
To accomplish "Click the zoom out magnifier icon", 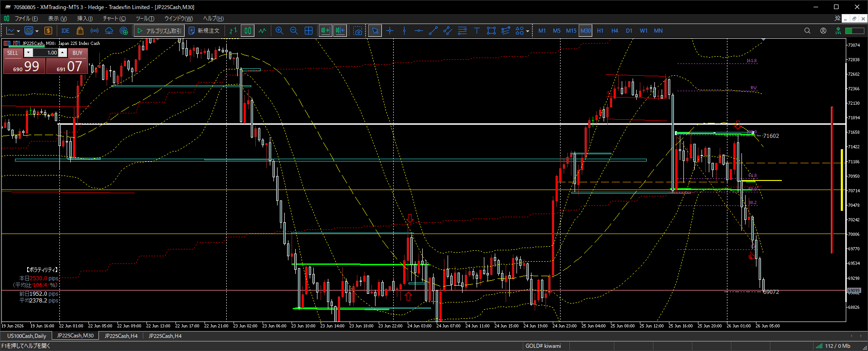I will click(294, 31).
